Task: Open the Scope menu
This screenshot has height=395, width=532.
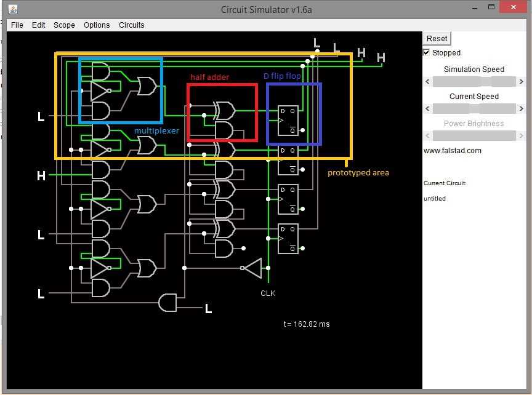Action: [x=64, y=25]
